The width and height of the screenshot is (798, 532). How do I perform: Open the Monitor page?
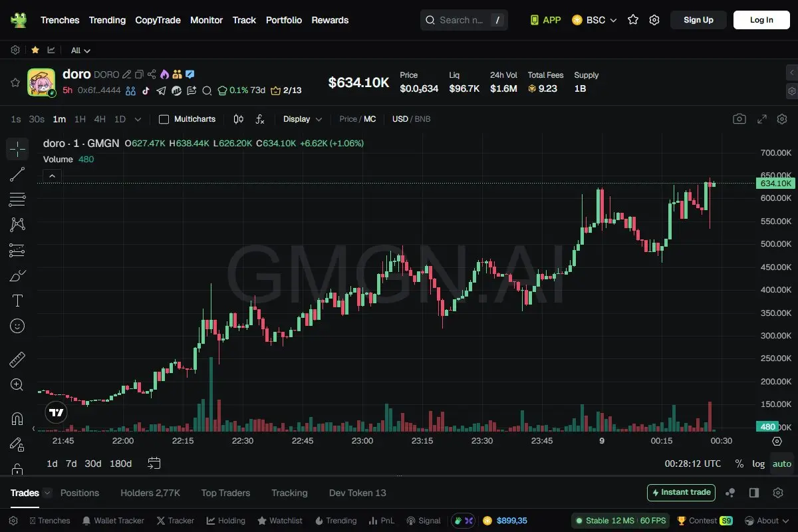click(207, 20)
